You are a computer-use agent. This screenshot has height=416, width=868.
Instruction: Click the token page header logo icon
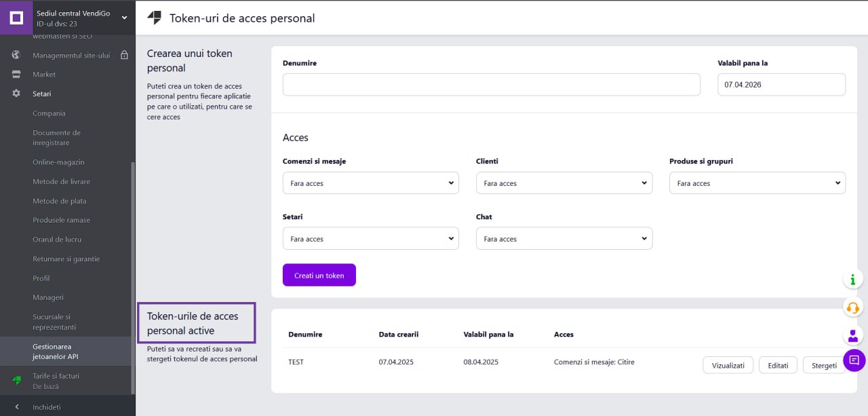point(154,18)
